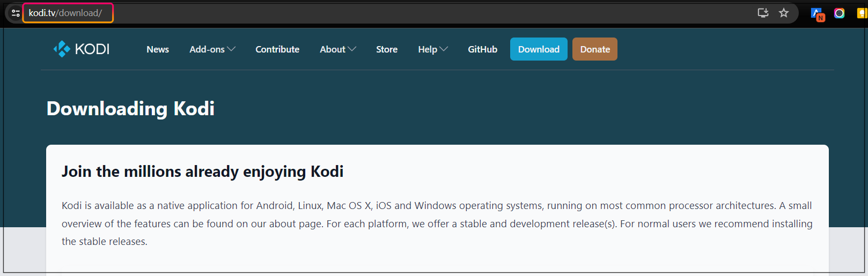Click the blue Download button

click(x=539, y=49)
